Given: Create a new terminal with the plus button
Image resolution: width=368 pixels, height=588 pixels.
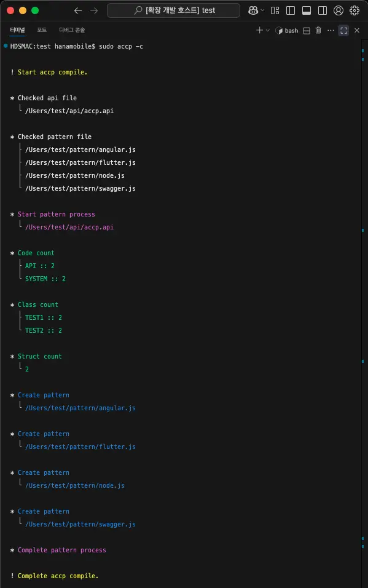Looking at the screenshot, I should (259, 30).
